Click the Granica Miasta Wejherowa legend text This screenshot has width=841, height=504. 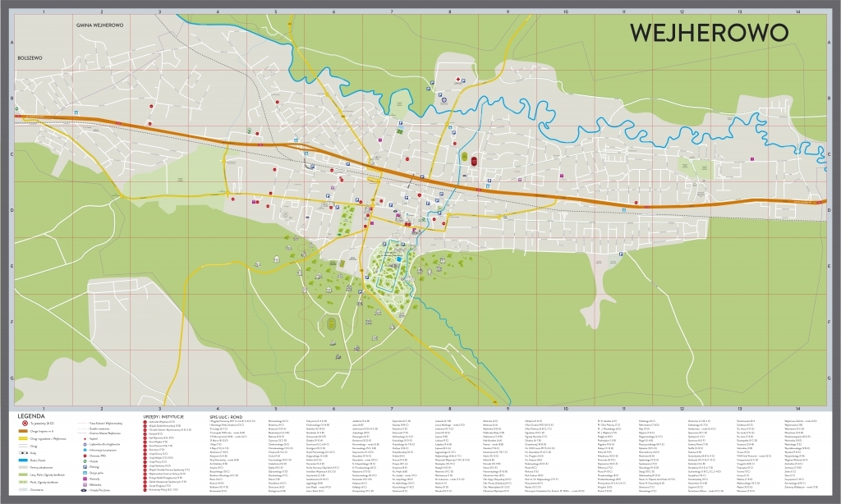point(105,433)
